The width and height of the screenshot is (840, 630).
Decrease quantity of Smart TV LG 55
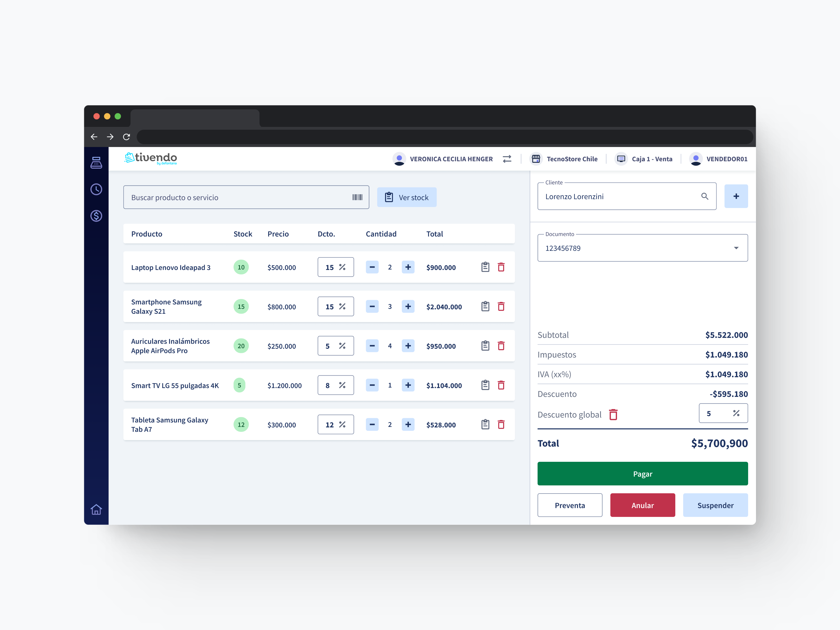(372, 385)
